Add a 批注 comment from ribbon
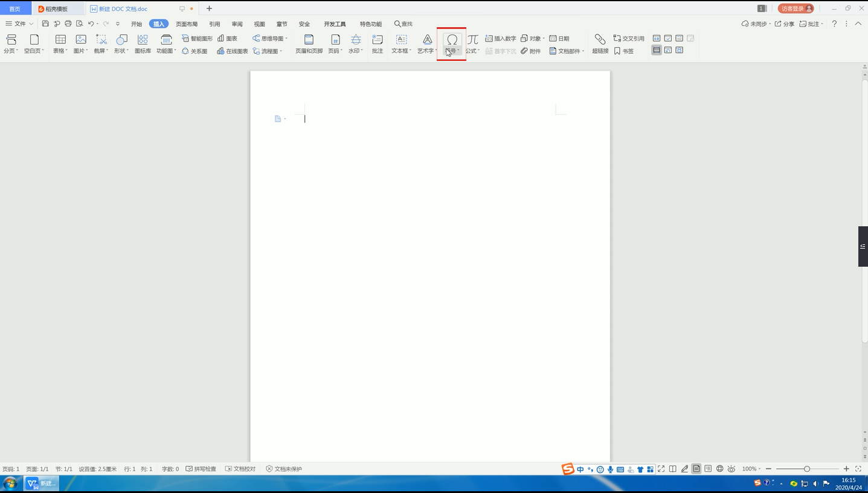Viewport: 868px width, 493px height. point(378,44)
